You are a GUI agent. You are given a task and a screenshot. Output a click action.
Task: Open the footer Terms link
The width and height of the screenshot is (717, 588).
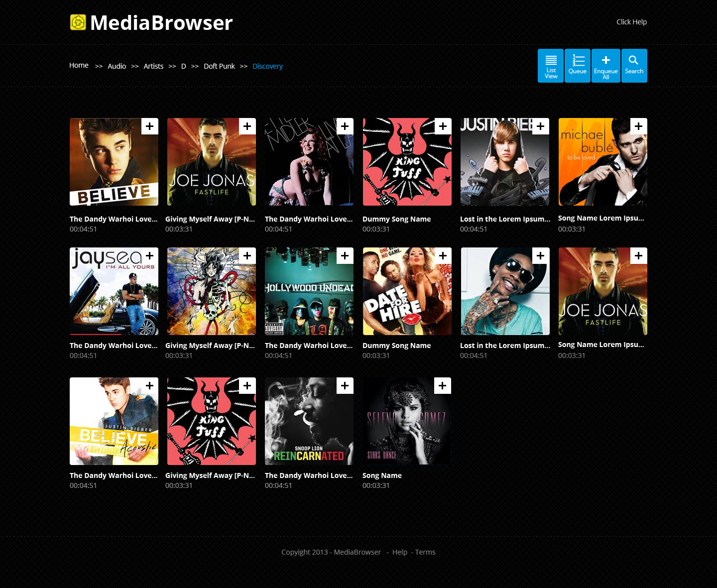[425, 552]
